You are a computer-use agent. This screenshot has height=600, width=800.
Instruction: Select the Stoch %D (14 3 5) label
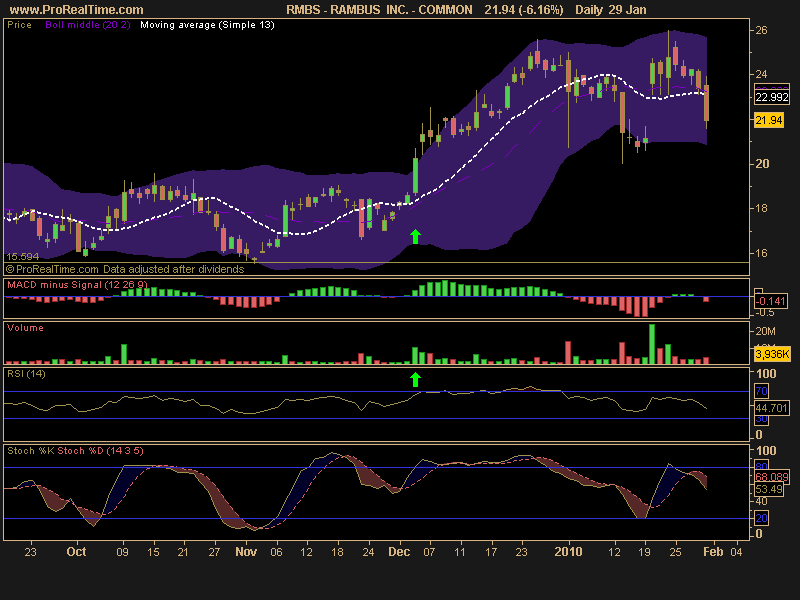point(101,451)
